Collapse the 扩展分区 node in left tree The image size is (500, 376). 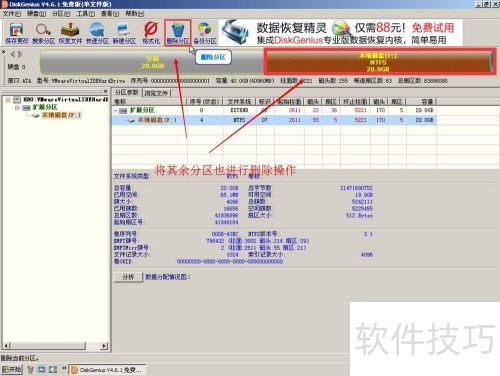(x=17, y=107)
